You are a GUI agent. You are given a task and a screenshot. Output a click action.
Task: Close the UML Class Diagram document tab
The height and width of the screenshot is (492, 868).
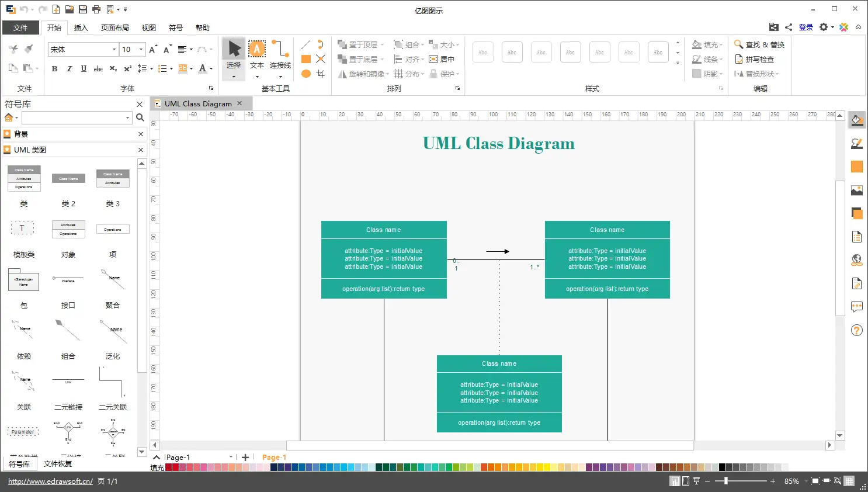pos(239,103)
